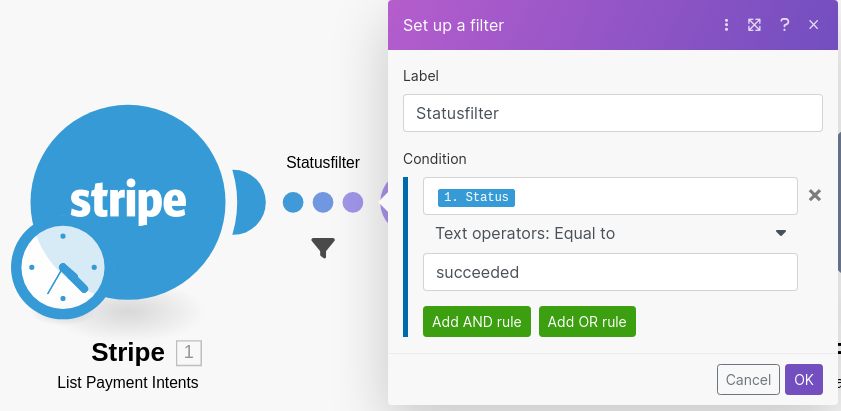Viewport: 841px width, 411px height.
Task: Click the value field containing succeeded
Action: 610,272
